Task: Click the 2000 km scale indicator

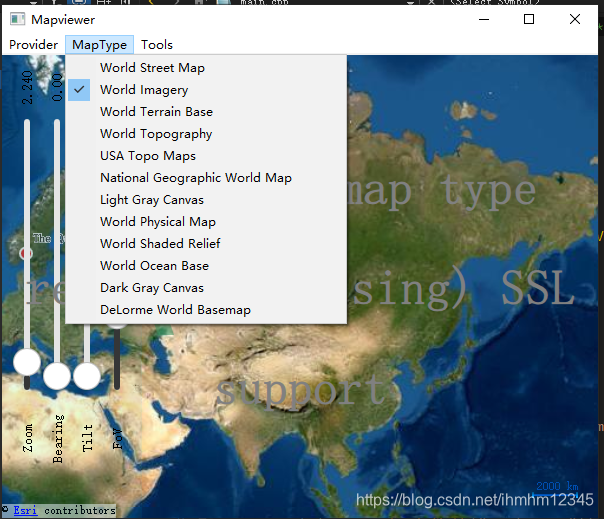Action: 557,487
